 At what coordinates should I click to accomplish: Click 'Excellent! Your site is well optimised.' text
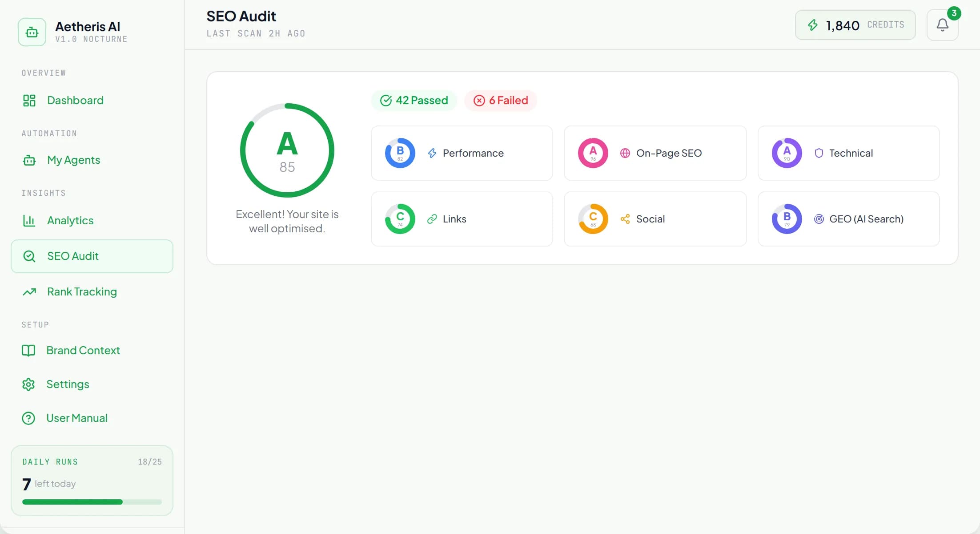point(287,221)
